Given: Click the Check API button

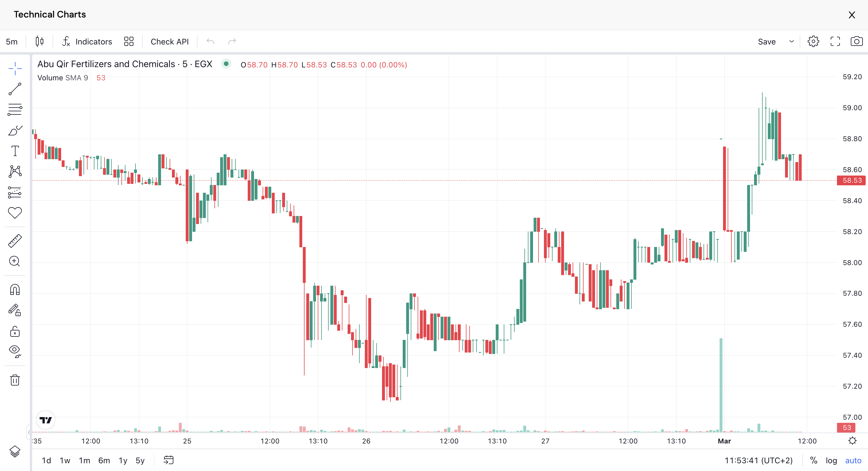Looking at the screenshot, I should click(169, 41).
